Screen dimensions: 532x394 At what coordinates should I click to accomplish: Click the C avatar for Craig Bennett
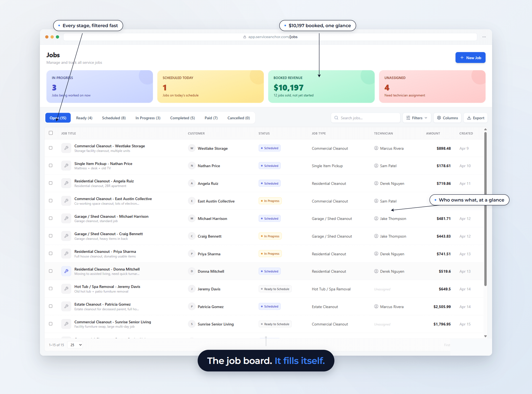point(192,236)
